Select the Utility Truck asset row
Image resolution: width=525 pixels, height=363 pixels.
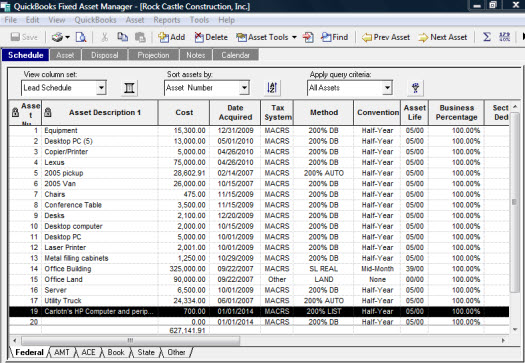pos(259,300)
